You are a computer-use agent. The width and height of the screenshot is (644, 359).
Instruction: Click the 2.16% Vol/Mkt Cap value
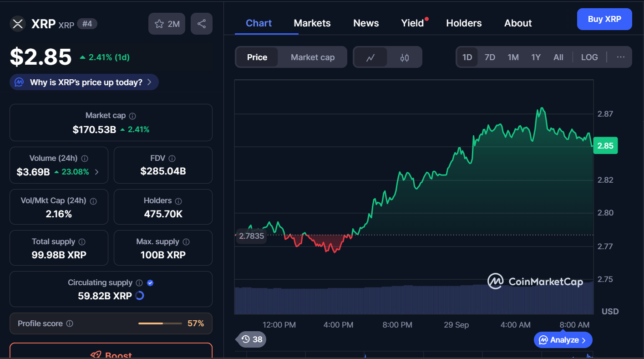pos(59,214)
